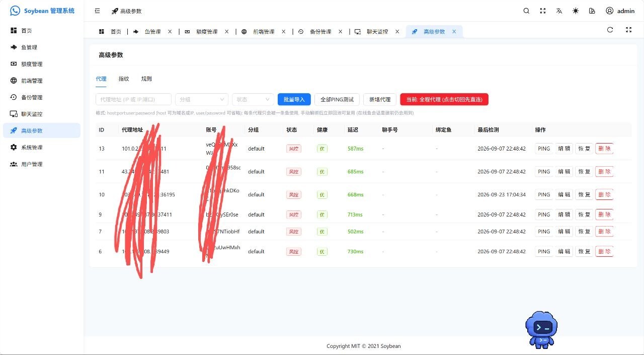Screen dimensions: 644x355
Task: Select the 指纹 sub-tab
Action: click(x=124, y=79)
